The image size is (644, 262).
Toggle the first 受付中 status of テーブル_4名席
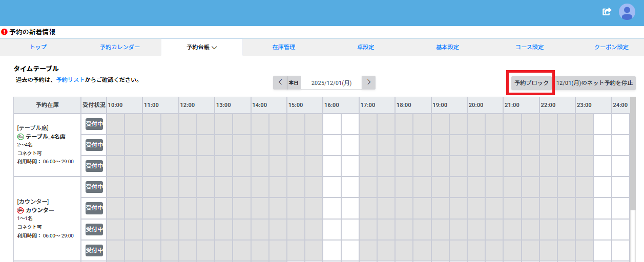pyautogui.click(x=94, y=124)
